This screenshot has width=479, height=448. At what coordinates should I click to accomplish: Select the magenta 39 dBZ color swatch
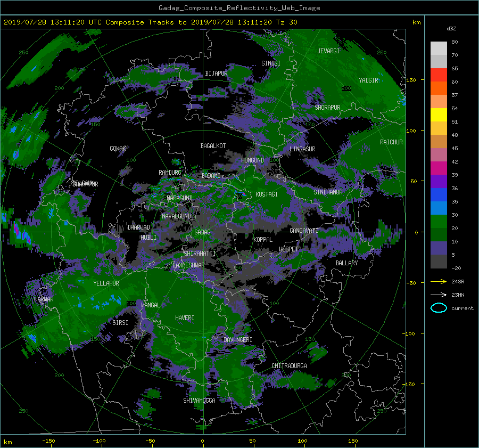coord(439,168)
